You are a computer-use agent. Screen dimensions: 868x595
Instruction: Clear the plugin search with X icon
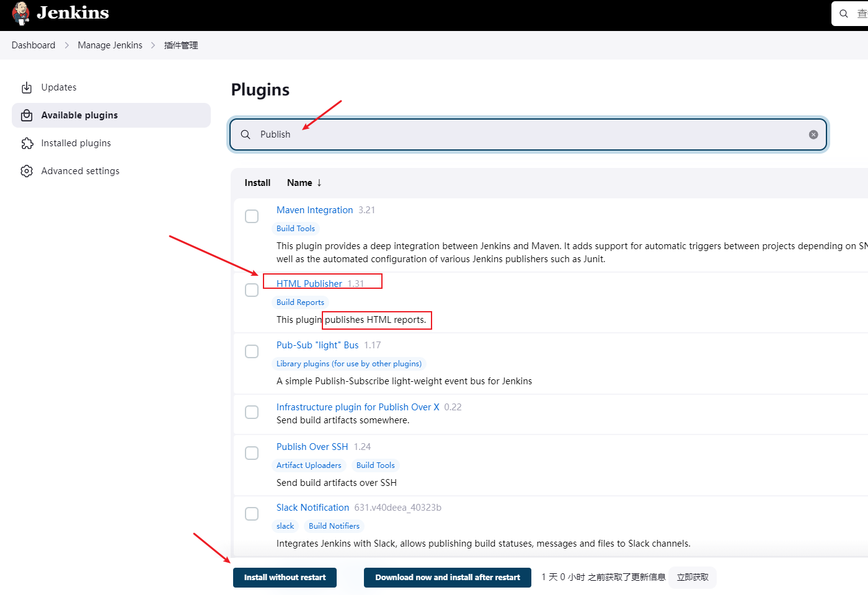813,134
